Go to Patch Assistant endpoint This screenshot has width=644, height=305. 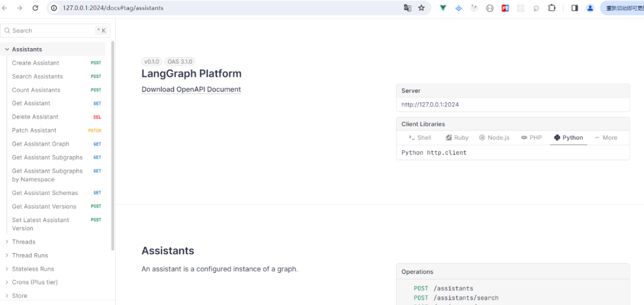[56, 130]
